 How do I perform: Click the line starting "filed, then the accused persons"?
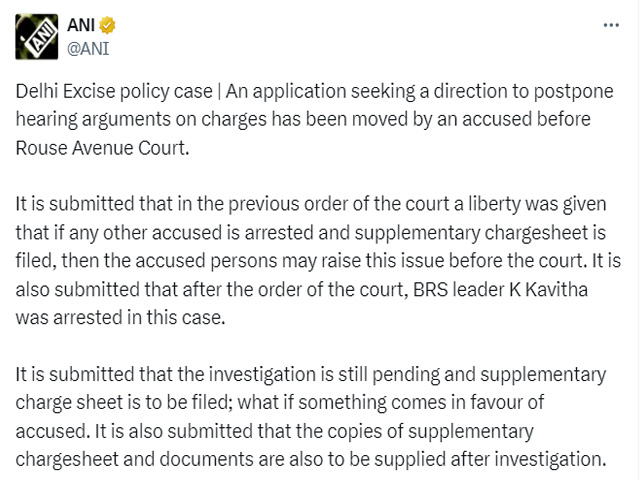click(x=318, y=261)
